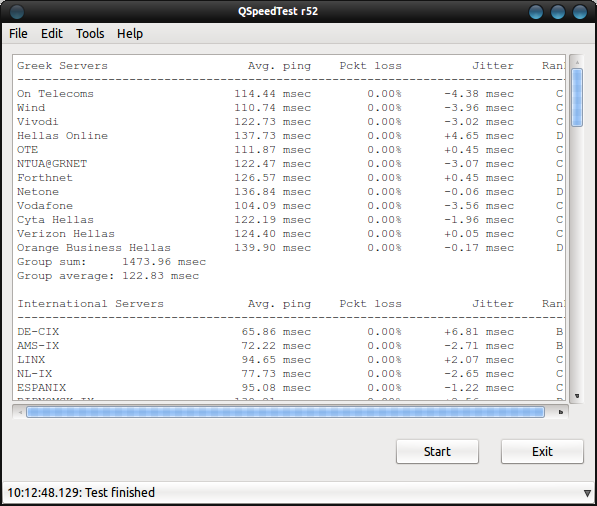Click Orange Business Hellas 139.90 msec ping
Viewport: 597px width, 506px height.
(273, 248)
